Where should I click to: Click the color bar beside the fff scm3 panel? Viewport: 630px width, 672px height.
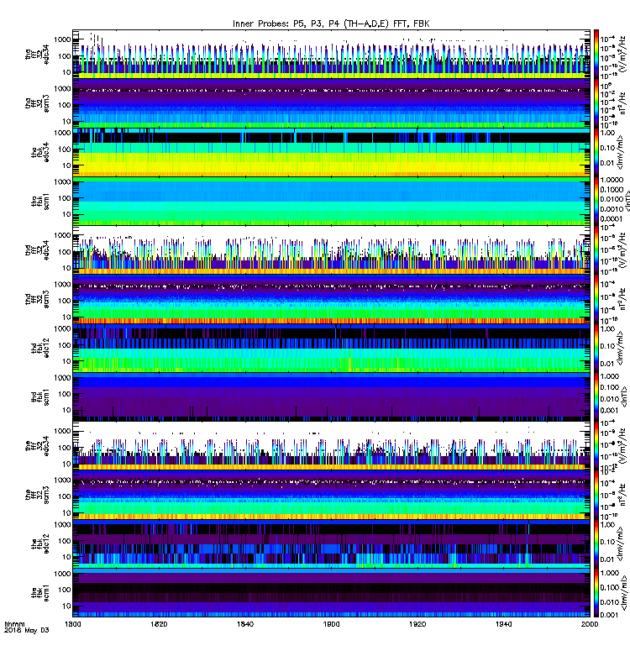coord(596,495)
